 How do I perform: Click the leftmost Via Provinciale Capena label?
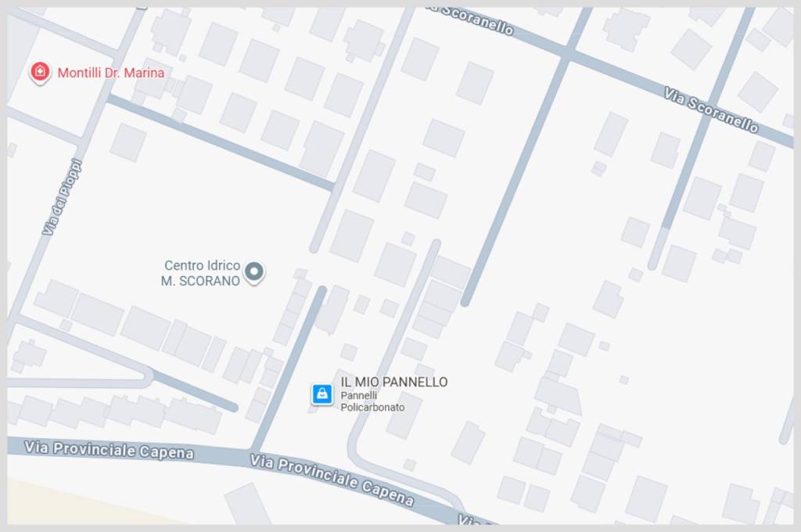coord(110,450)
